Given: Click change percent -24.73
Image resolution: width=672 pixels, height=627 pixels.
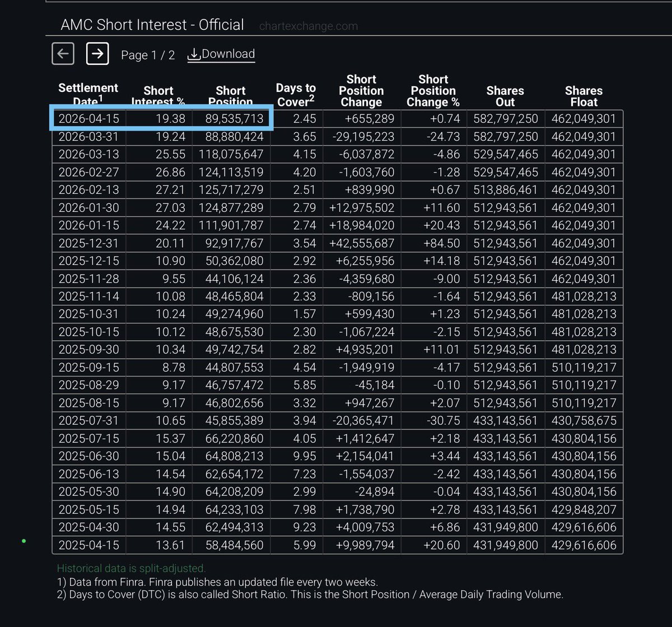Looking at the screenshot, I should point(442,137).
